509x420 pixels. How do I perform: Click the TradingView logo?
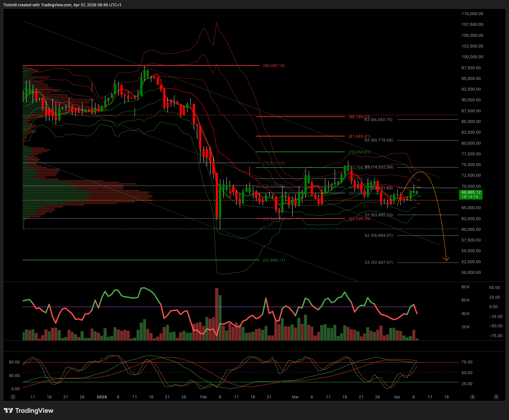29,411
